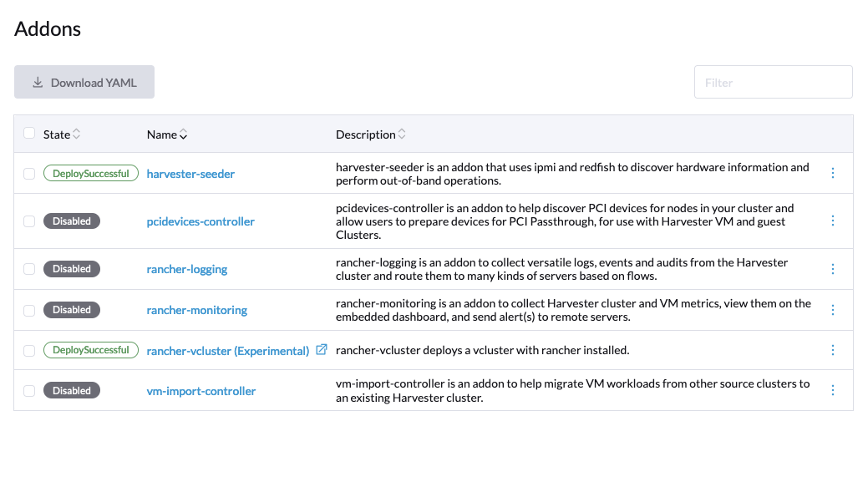
Task: Check the select-all checkbox in the header
Action: 29,133
